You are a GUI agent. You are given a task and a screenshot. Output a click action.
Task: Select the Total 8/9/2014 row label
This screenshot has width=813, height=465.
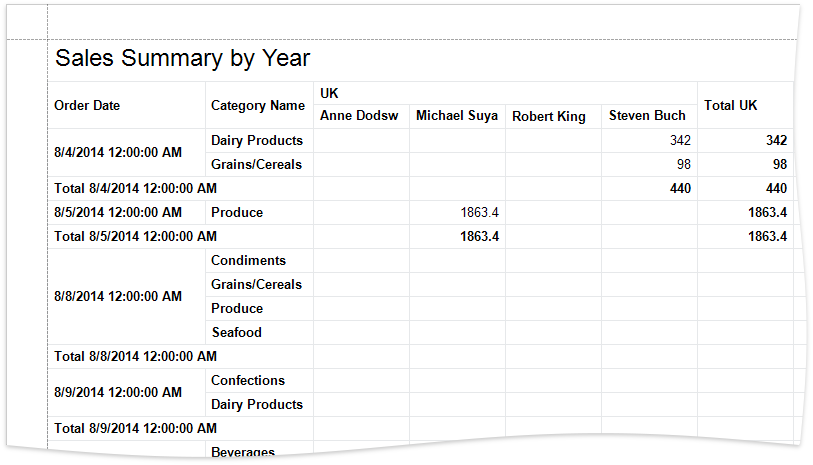[x=136, y=428]
